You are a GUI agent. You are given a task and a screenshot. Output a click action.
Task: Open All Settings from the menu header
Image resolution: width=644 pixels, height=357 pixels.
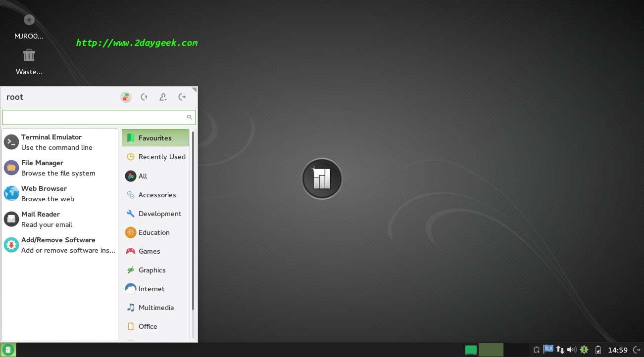click(126, 97)
